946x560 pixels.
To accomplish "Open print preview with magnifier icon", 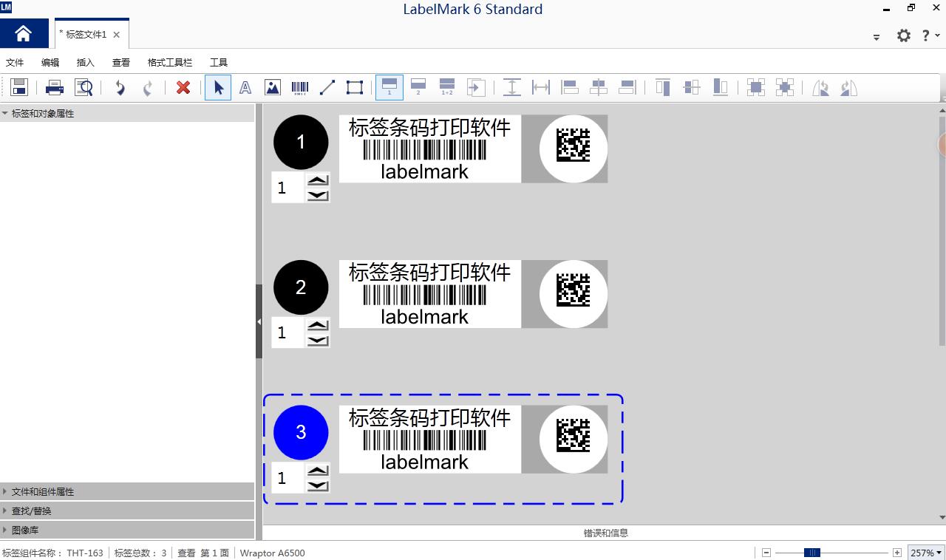I will point(84,87).
